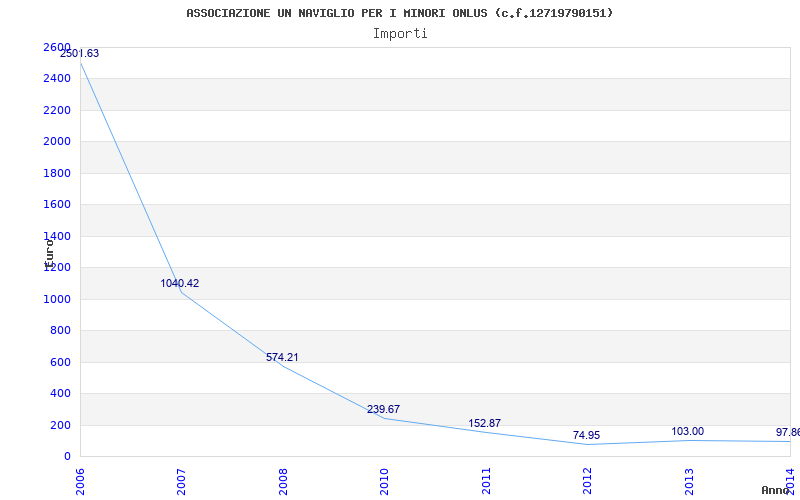Click the y-axis tick 600
The width and height of the screenshot is (800, 500).
pos(60,362)
